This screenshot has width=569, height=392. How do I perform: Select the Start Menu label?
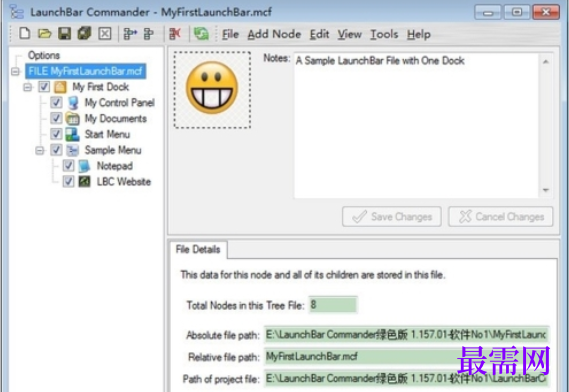107,134
